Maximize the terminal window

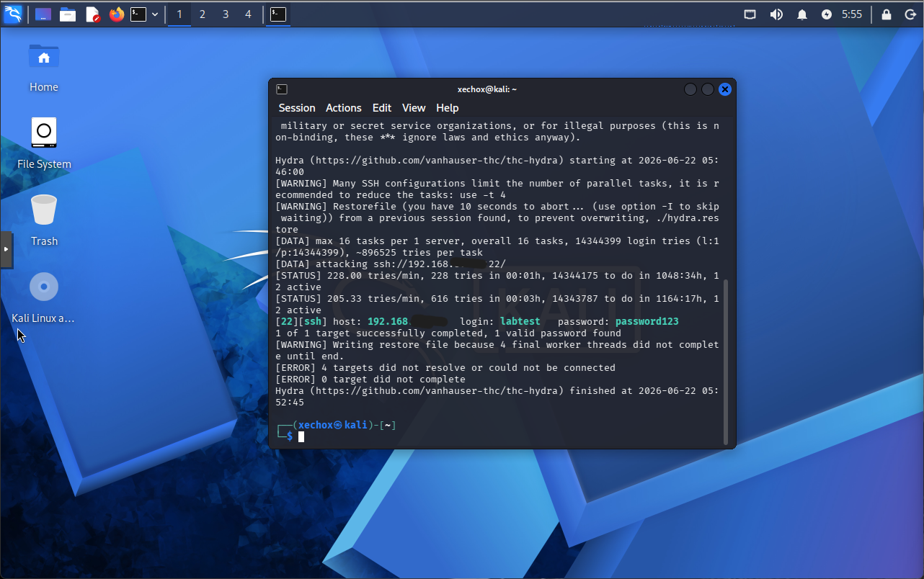pos(708,89)
